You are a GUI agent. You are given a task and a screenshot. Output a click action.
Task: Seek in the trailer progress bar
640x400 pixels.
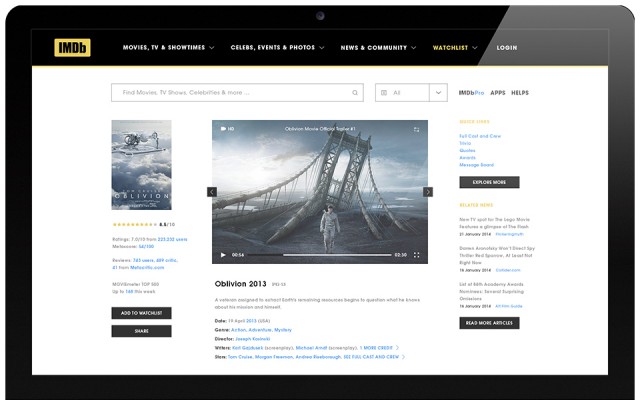[319, 255]
